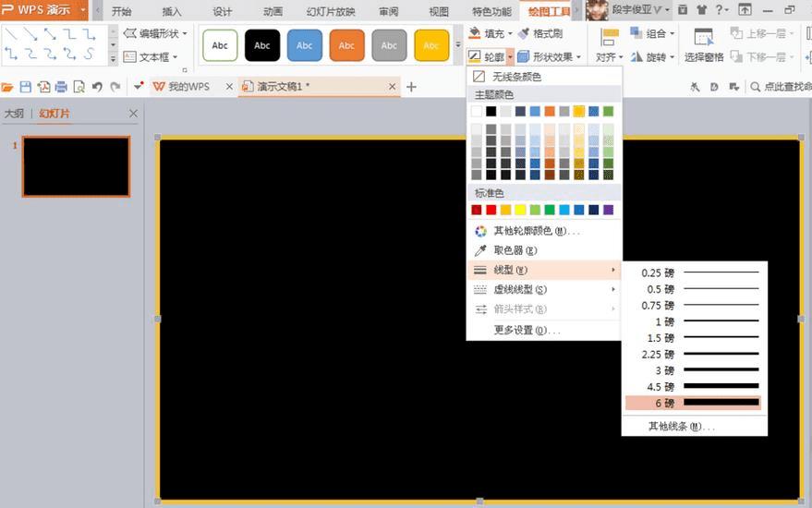
Task: Open the folder icon in quick toolbar
Action: tap(7, 87)
